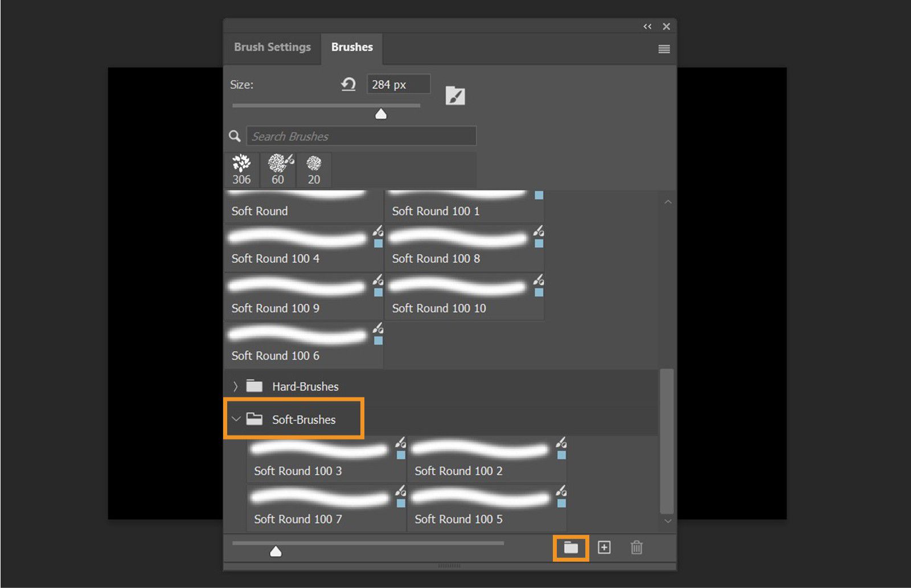
Task: Choose the Soft Round 100 8 brush
Action: tap(465, 247)
